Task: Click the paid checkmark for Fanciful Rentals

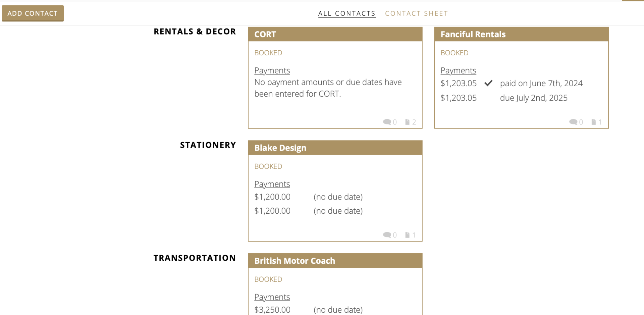Action: [x=488, y=83]
